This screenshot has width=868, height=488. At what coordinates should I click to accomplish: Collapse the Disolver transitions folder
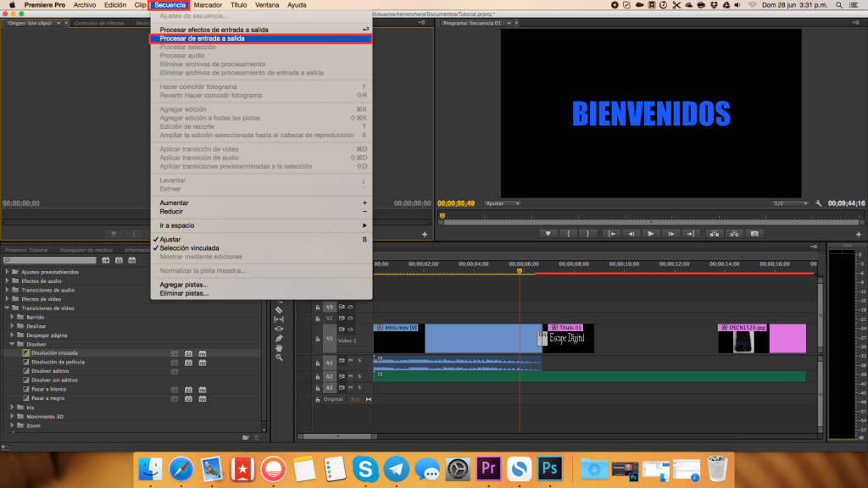(12, 343)
